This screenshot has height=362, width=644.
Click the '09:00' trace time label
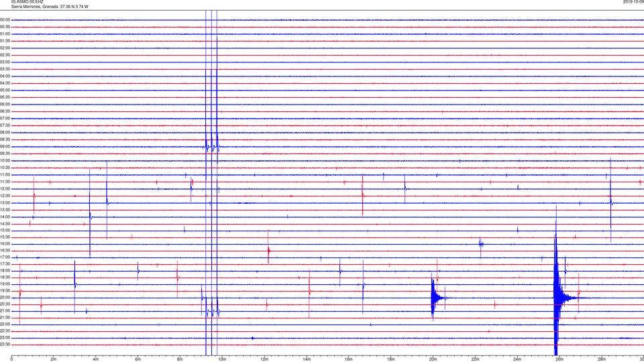pyautogui.click(x=5, y=147)
